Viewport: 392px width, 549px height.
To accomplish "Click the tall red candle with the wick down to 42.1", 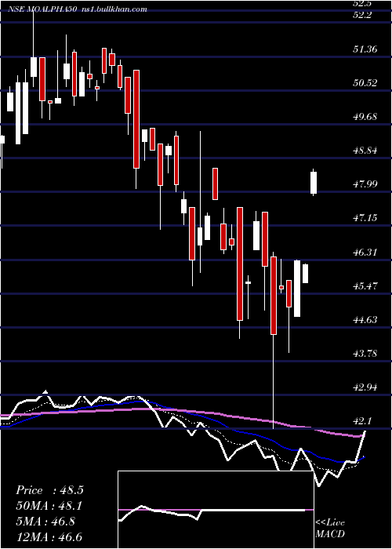I will tap(273, 296).
